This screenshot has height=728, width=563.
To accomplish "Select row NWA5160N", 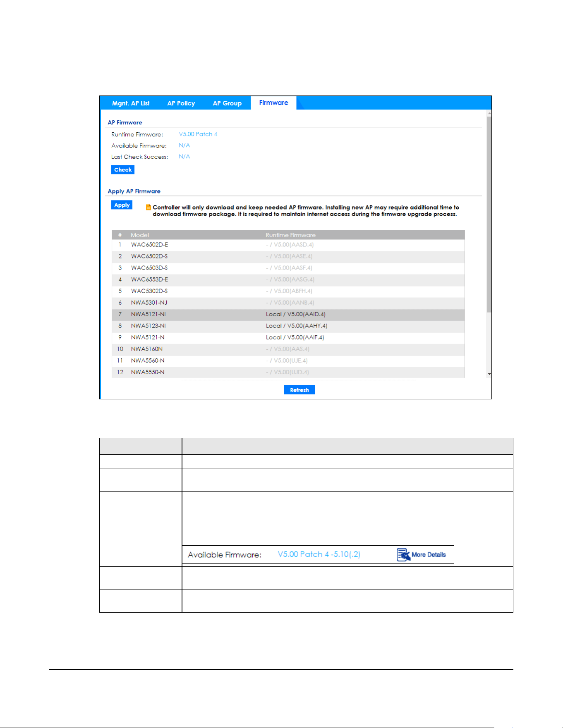I will [288, 349].
